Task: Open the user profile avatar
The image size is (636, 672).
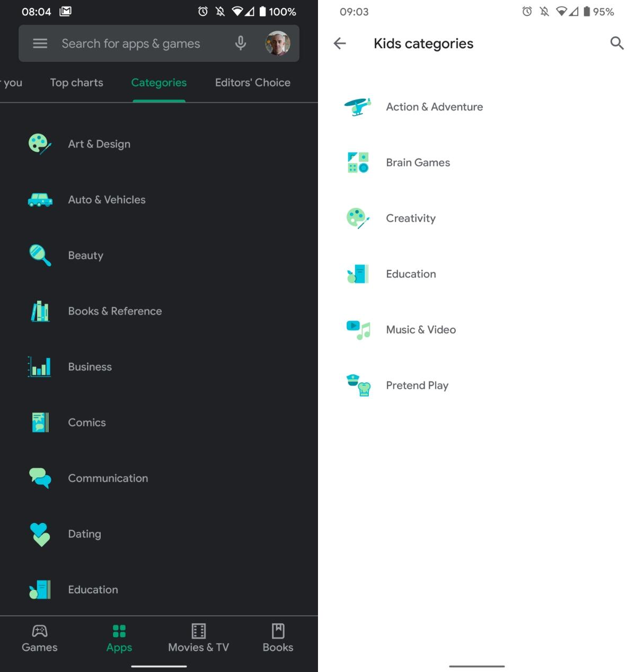Action: [x=278, y=43]
